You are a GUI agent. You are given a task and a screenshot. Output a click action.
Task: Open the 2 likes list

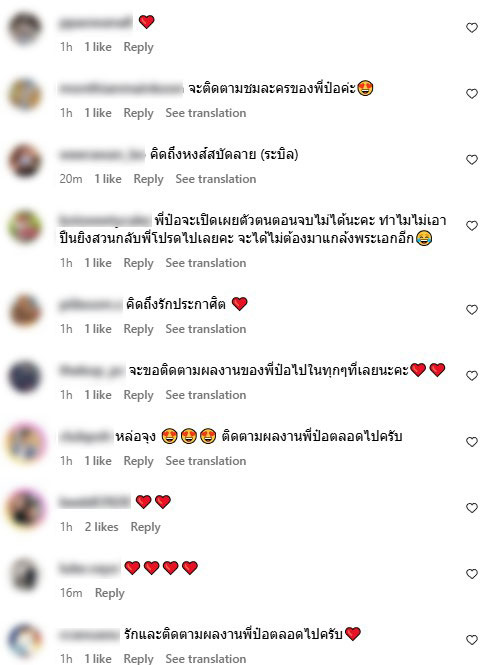tap(101, 527)
